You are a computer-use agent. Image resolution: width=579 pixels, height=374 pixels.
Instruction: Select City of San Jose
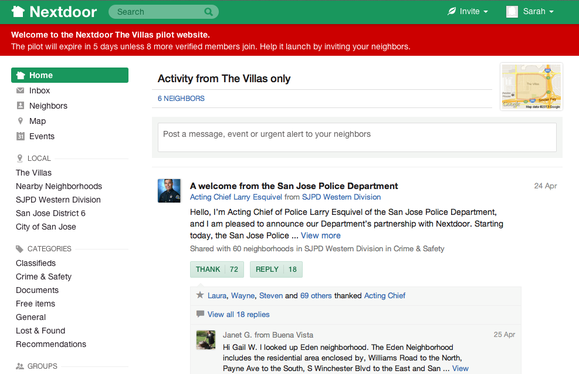coord(46,227)
